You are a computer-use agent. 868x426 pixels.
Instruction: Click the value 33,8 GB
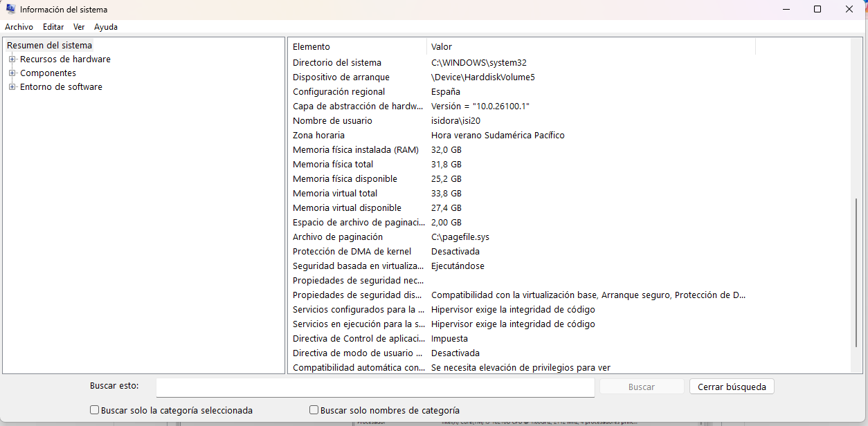[446, 193]
